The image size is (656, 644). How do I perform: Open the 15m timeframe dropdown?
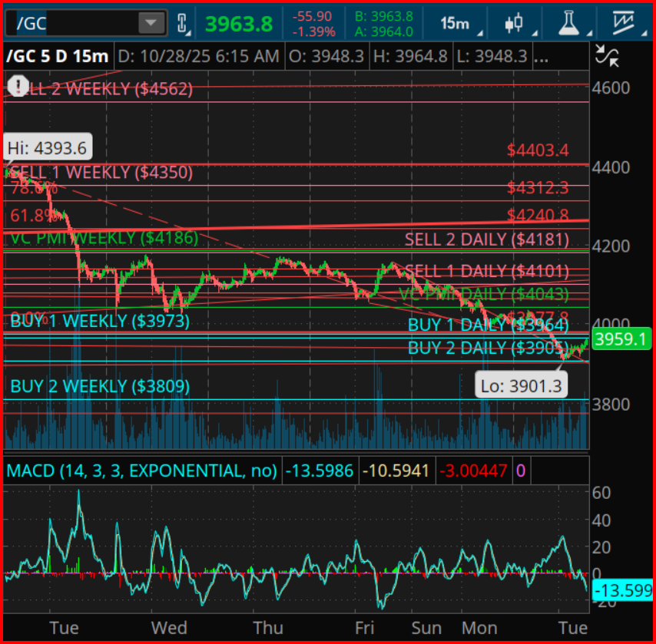(x=457, y=22)
